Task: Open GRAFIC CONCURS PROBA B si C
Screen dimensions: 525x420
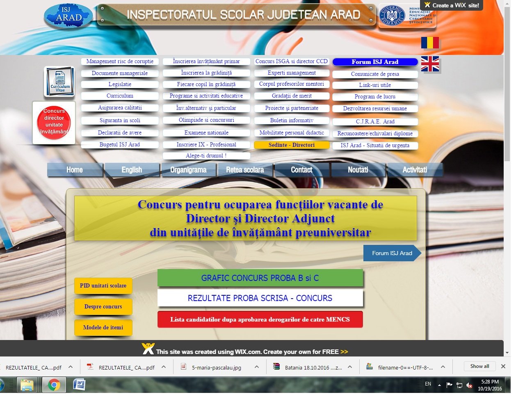Action: click(x=260, y=278)
